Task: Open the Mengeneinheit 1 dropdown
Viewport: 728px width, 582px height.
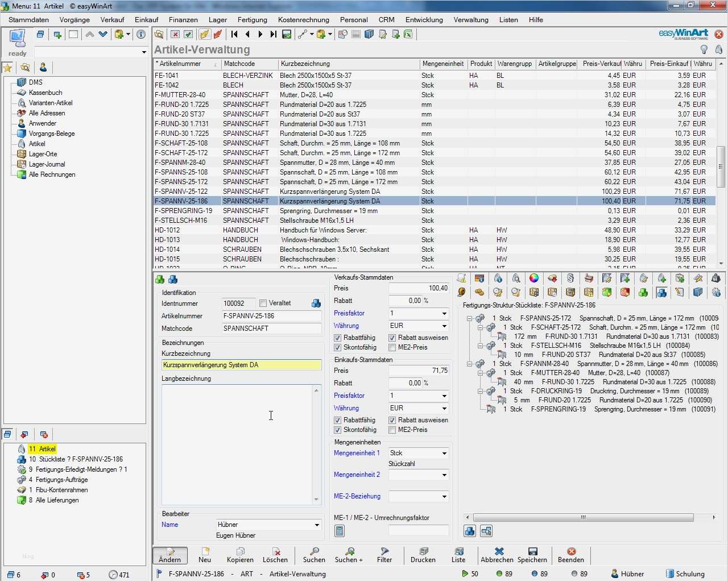Action: [x=444, y=453]
